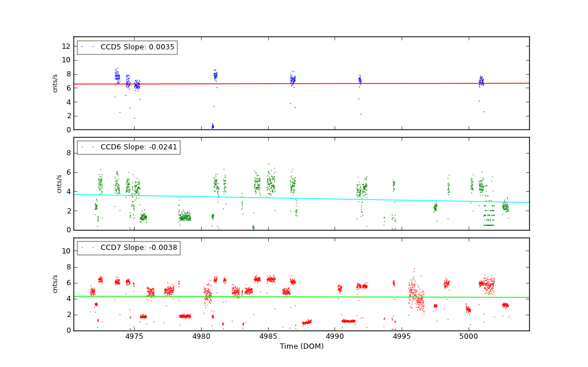The width and height of the screenshot is (588, 367).
Task: Select the 4975 x-axis tick label
Action: [x=134, y=336]
